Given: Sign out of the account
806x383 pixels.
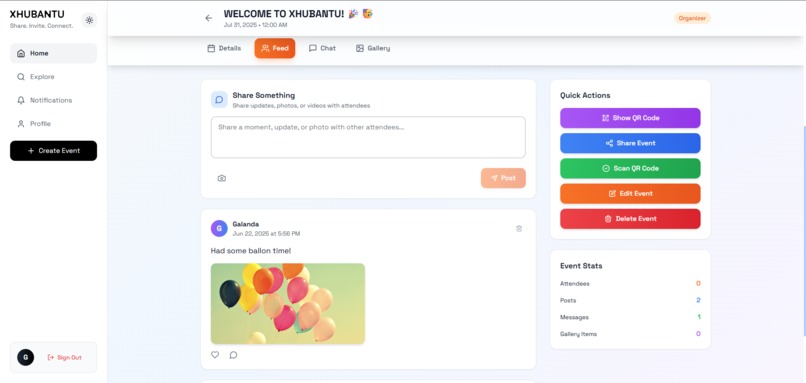Looking at the screenshot, I should click(x=64, y=357).
